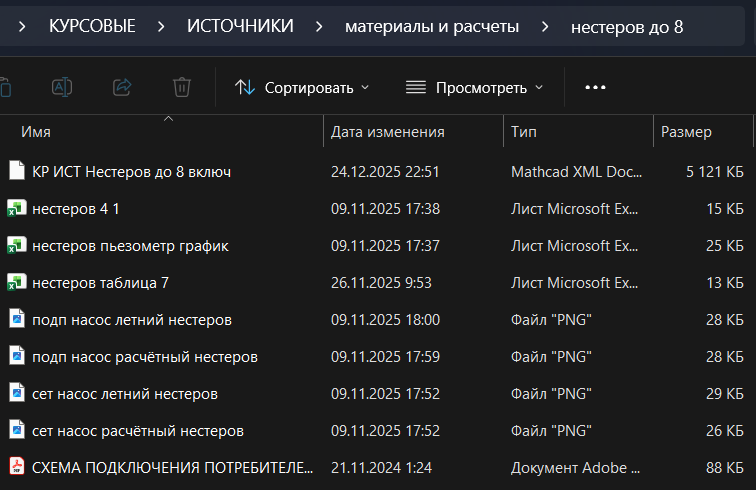Open the Просмотреть view dropdown

(x=474, y=87)
